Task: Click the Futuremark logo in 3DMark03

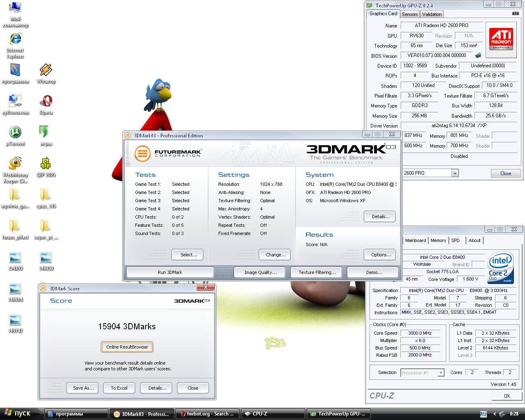Action: [x=169, y=154]
